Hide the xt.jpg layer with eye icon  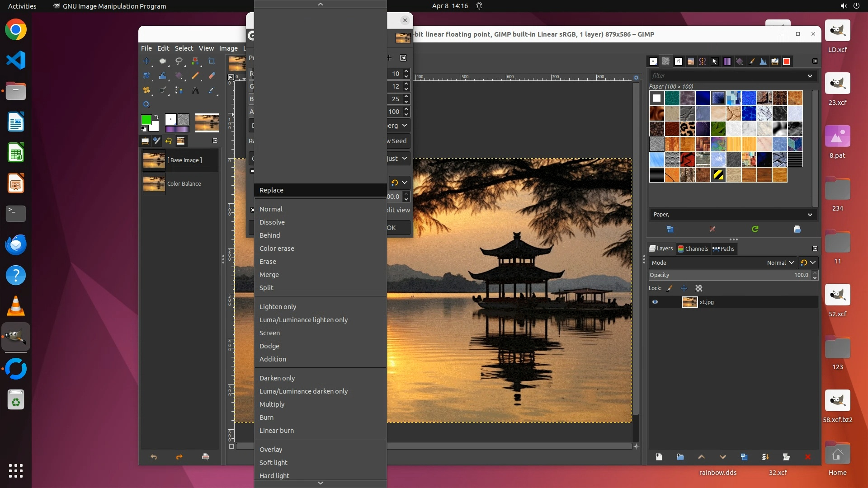pyautogui.click(x=655, y=302)
